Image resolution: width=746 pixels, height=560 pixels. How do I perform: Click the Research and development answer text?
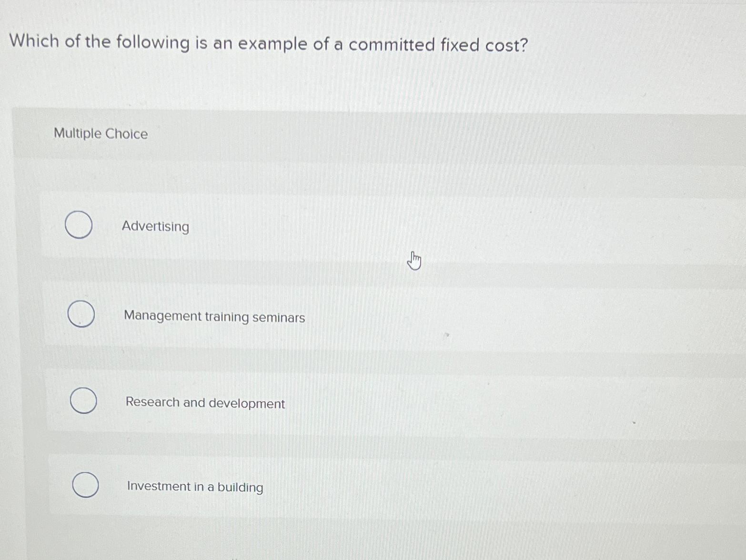point(205,403)
